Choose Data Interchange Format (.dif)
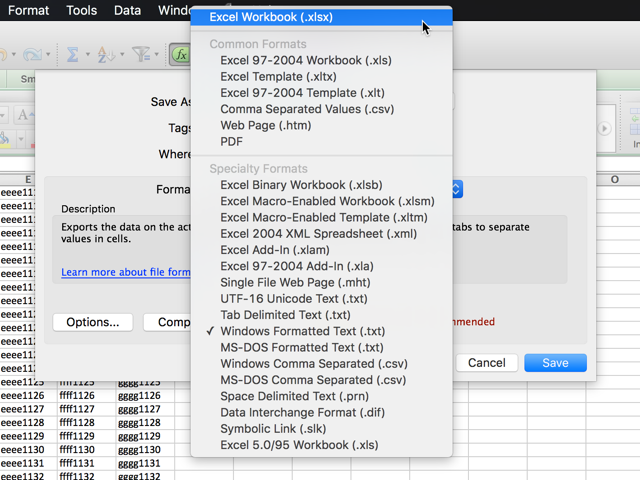Viewport: 640px width, 480px height. pyautogui.click(x=322, y=413)
